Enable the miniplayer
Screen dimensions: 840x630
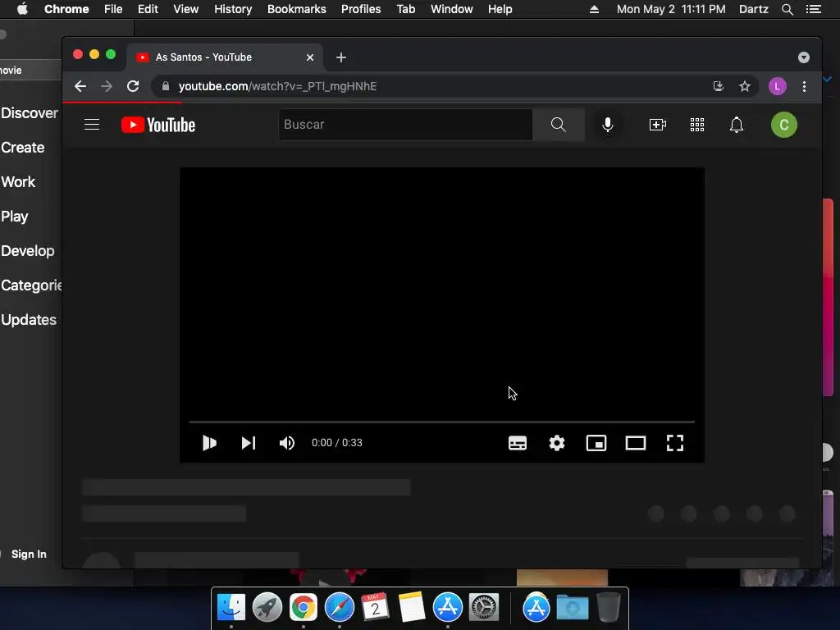tap(596, 443)
